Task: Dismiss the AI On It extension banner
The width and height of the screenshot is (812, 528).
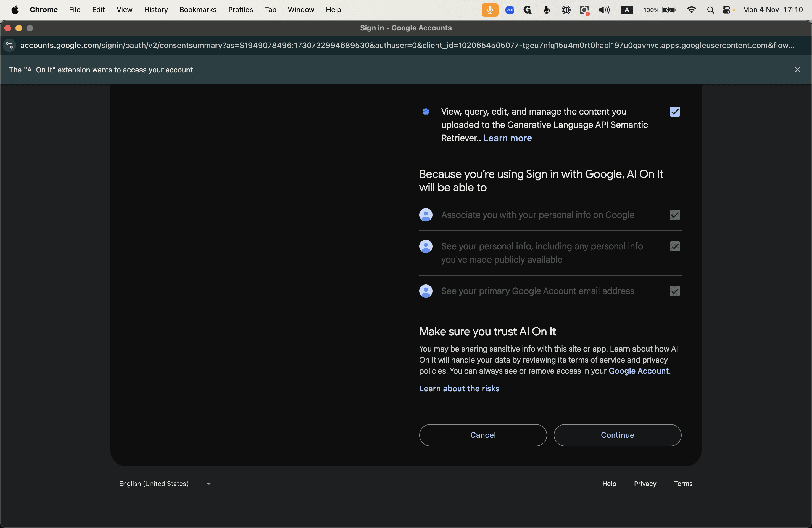Action: point(797,70)
